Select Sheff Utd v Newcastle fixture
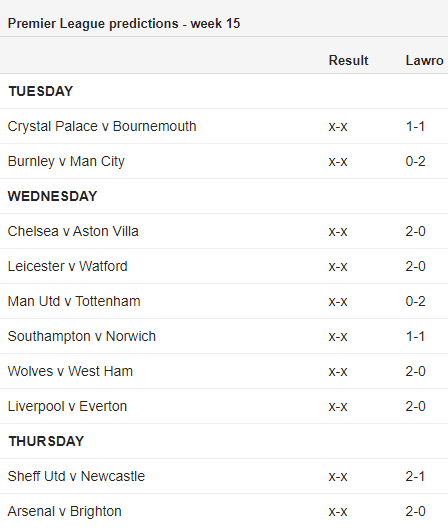 [x=76, y=476]
